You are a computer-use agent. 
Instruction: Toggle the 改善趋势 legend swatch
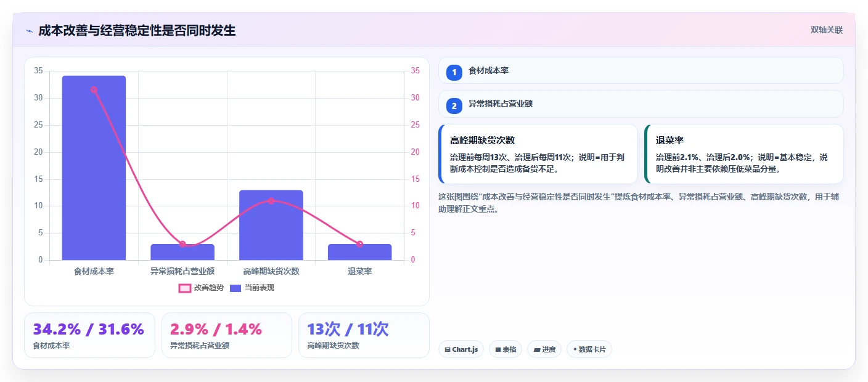pos(185,288)
